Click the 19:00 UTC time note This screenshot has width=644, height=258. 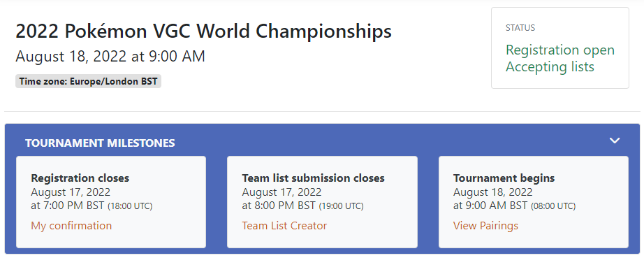coord(342,206)
